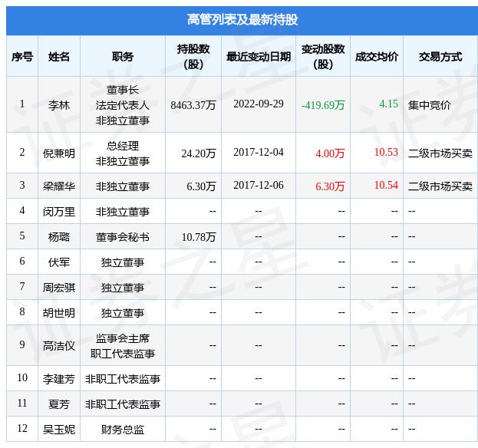Click the 最近变动日期 column header
Image resolution: width=478 pixels, height=448 pixels.
click(259, 57)
